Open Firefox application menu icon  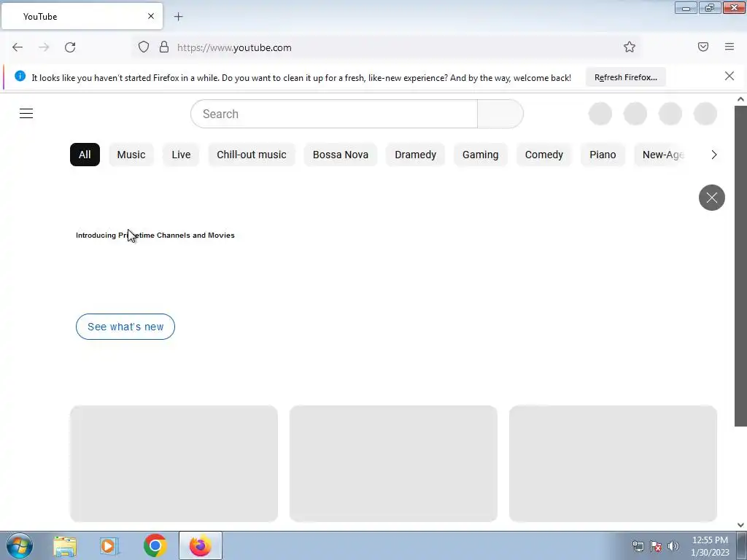729,47
